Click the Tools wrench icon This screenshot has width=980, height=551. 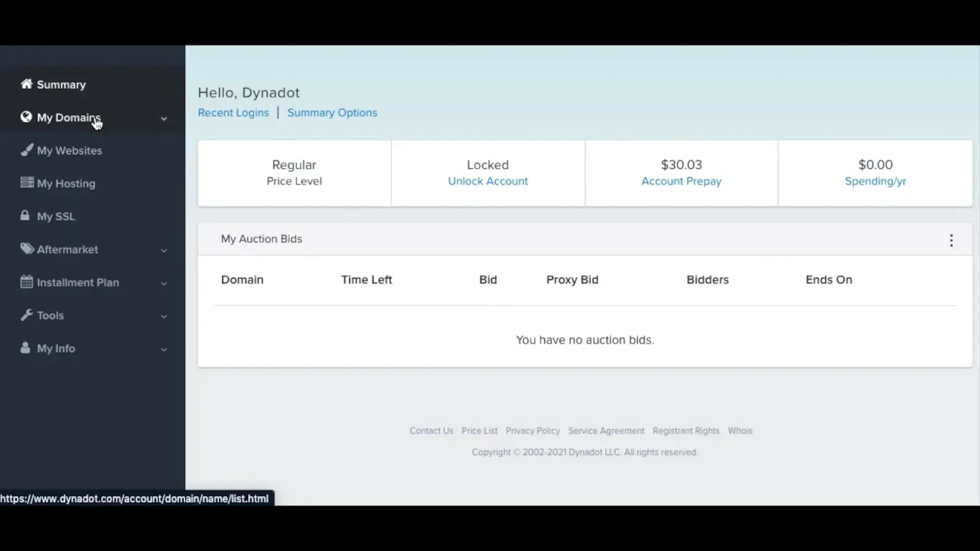coord(26,315)
